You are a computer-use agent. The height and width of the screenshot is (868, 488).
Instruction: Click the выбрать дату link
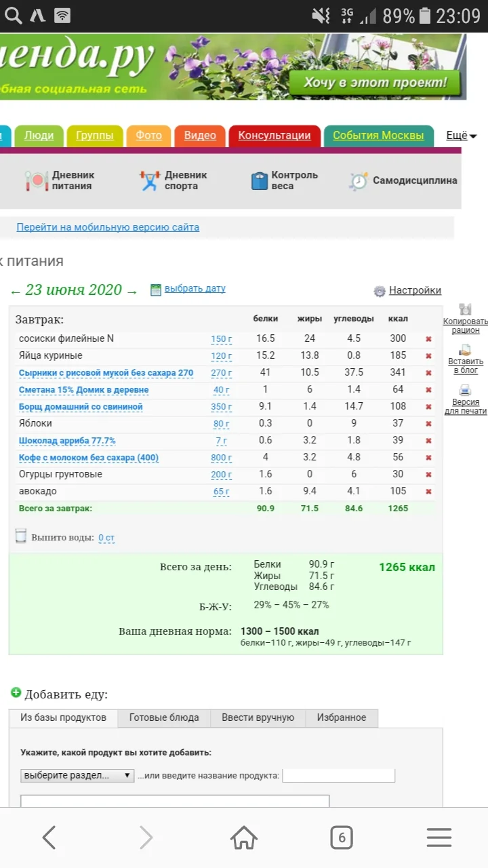(195, 288)
